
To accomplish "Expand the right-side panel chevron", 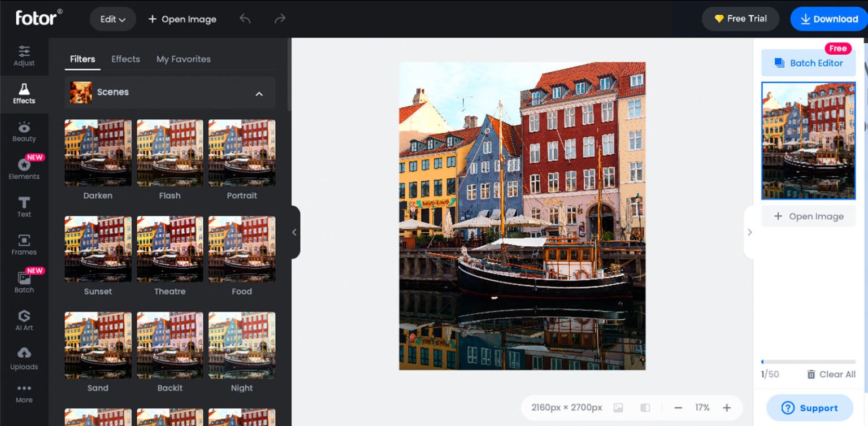I will [x=750, y=232].
